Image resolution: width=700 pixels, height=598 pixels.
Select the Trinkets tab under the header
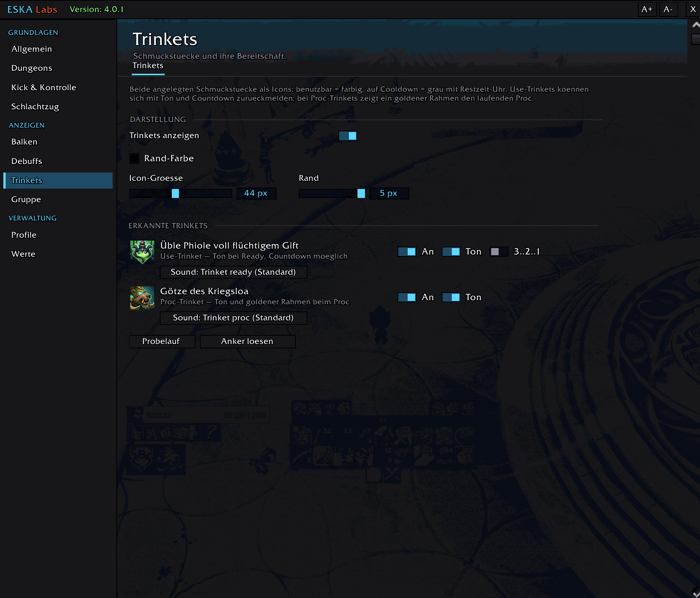pyautogui.click(x=148, y=66)
